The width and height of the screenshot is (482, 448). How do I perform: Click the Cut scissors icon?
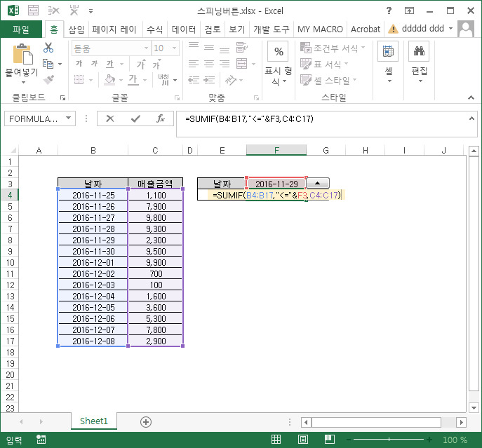pyautogui.click(x=48, y=48)
